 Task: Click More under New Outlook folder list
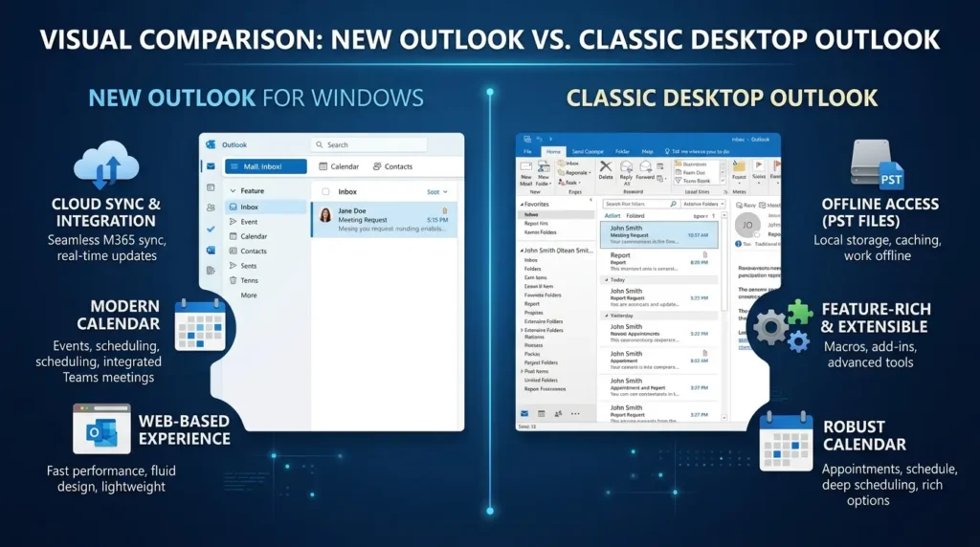pos(249,295)
